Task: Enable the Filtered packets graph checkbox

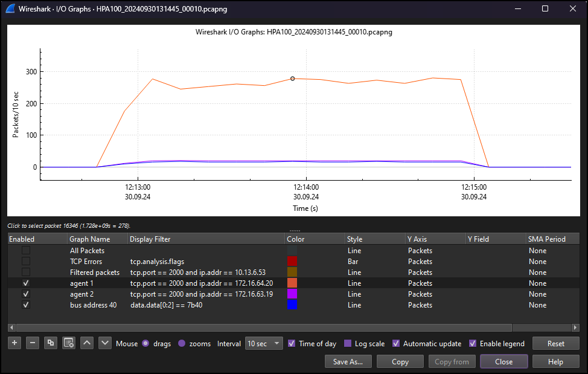Action: click(26, 272)
